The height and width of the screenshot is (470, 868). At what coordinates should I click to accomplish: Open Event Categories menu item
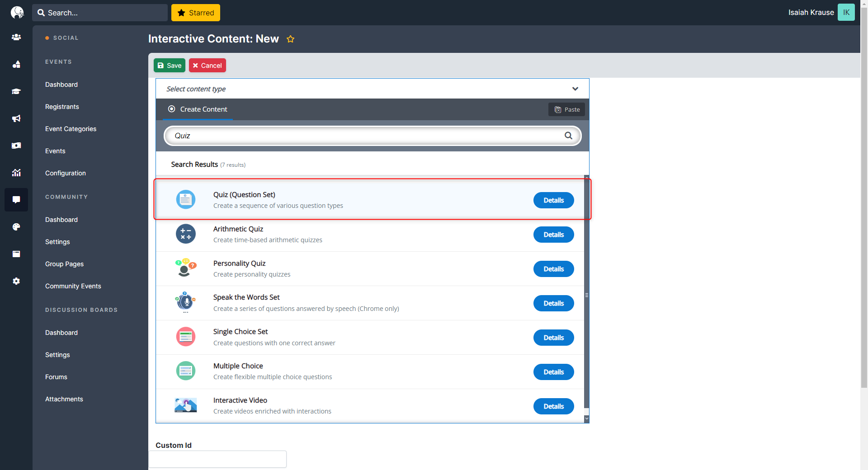71,129
